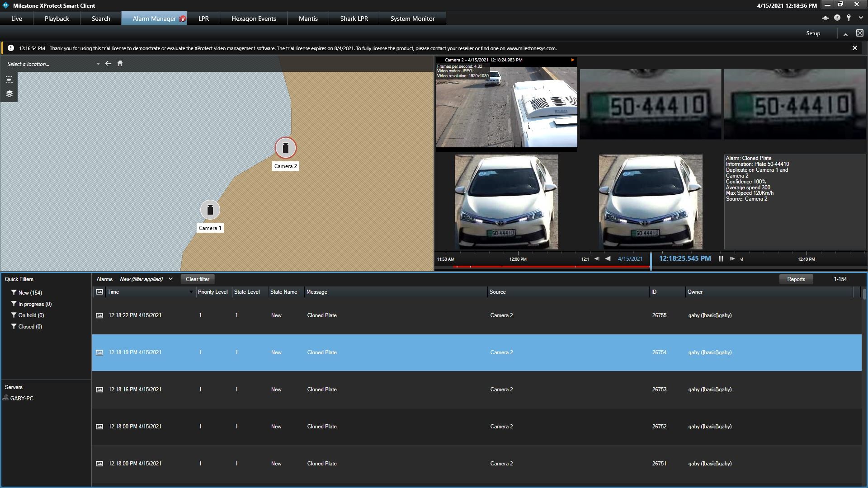
Task: Click the Camera 1 map icon
Action: tap(210, 210)
